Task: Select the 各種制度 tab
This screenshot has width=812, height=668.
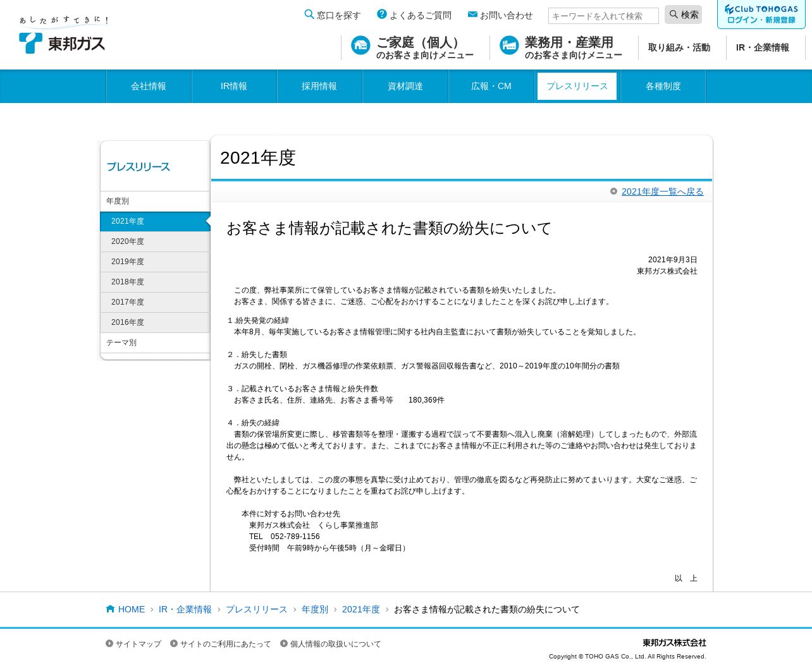Action: [x=663, y=86]
